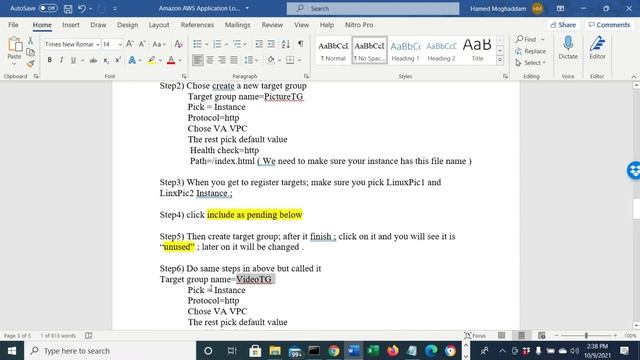Viewport: 640px width, 360px height.
Task: Open the Comments pane
Action: (x=609, y=25)
